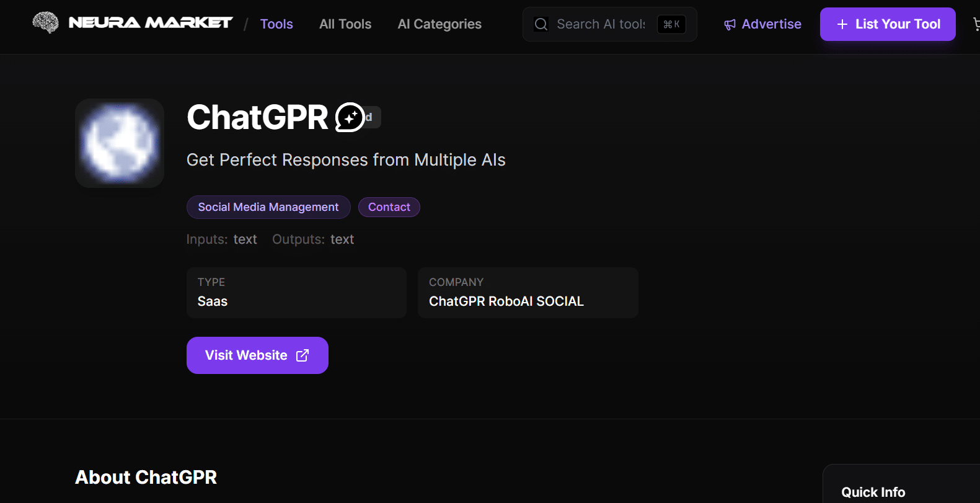Click the About ChatGPR heading
The width and height of the screenshot is (980, 503).
tap(146, 477)
